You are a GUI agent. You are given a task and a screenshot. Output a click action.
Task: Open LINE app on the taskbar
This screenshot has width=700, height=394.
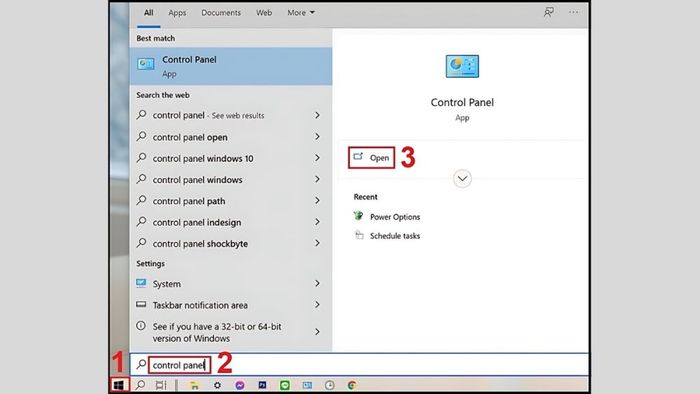(285, 385)
